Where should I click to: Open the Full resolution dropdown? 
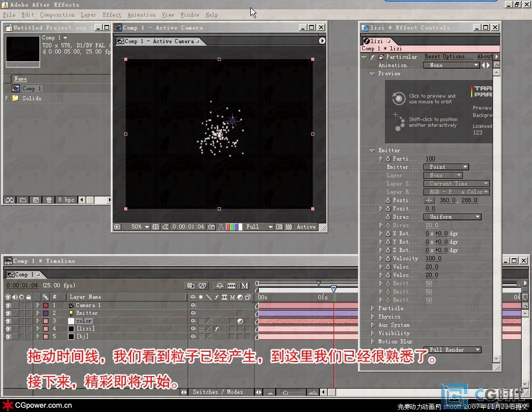click(260, 227)
